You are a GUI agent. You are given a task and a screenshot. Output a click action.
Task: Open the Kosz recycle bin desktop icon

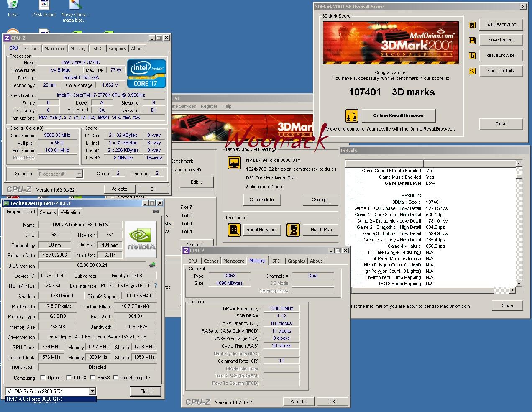click(x=13, y=8)
